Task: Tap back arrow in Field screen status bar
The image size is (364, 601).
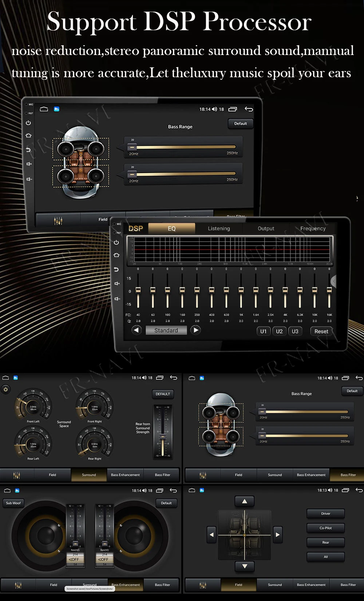Action: pyautogui.click(x=359, y=490)
